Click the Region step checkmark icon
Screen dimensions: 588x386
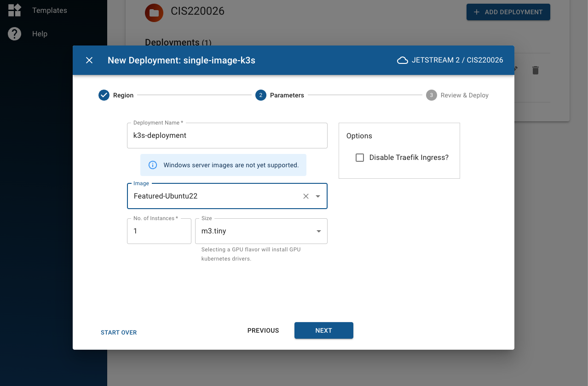pyautogui.click(x=104, y=95)
